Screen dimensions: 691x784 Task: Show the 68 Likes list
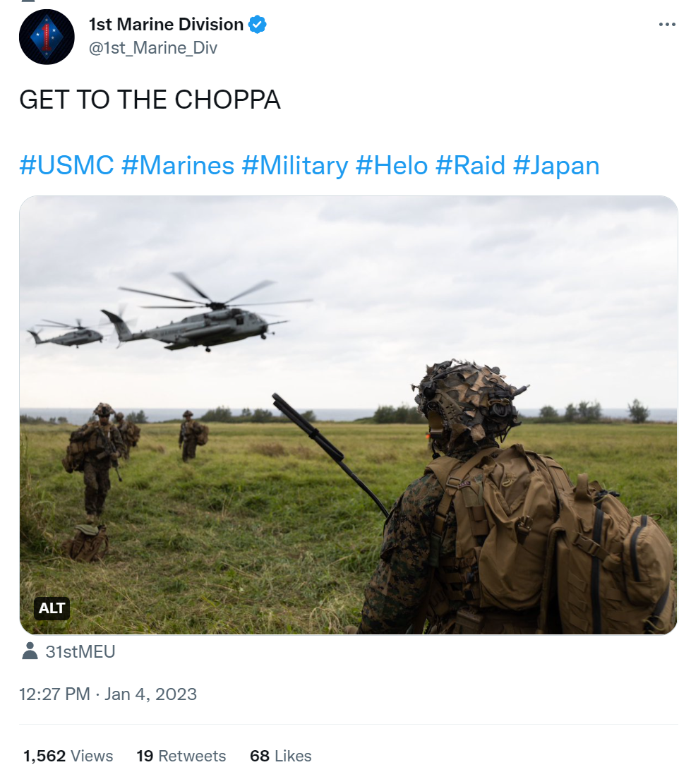tap(280, 756)
